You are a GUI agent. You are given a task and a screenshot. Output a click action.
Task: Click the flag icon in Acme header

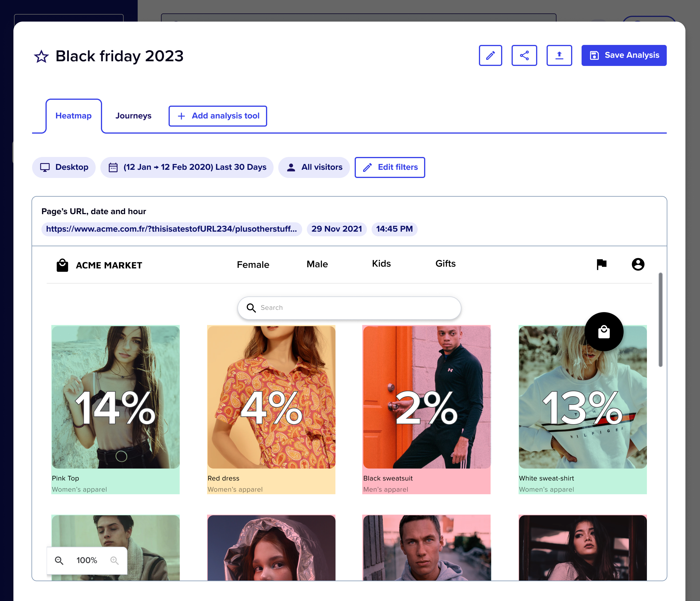tap(601, 264)
